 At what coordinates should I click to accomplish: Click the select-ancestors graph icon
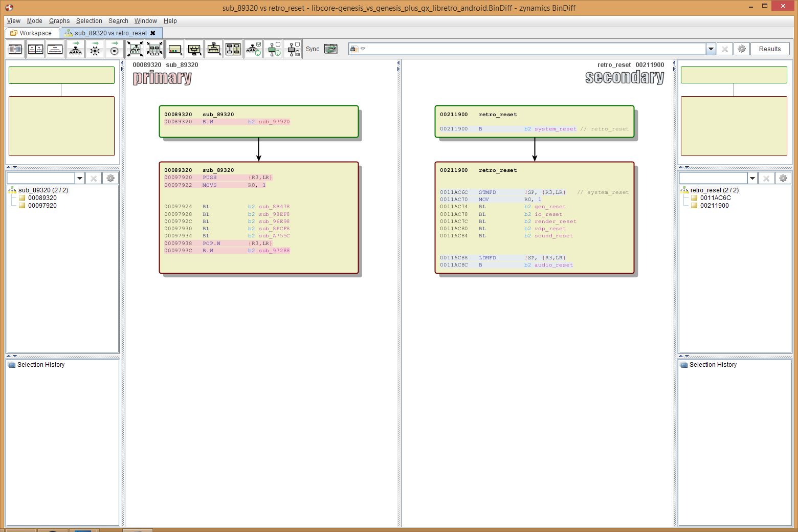(214, 49)
